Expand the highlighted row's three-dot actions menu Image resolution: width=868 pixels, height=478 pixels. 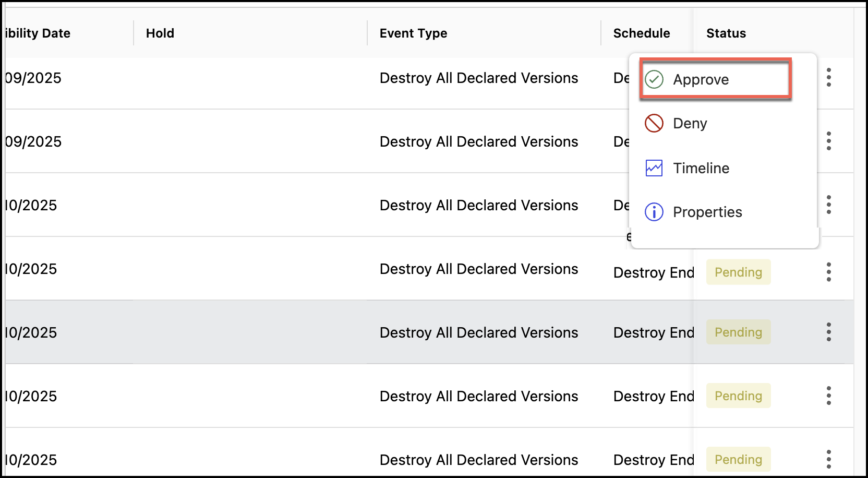coord(828,332)
